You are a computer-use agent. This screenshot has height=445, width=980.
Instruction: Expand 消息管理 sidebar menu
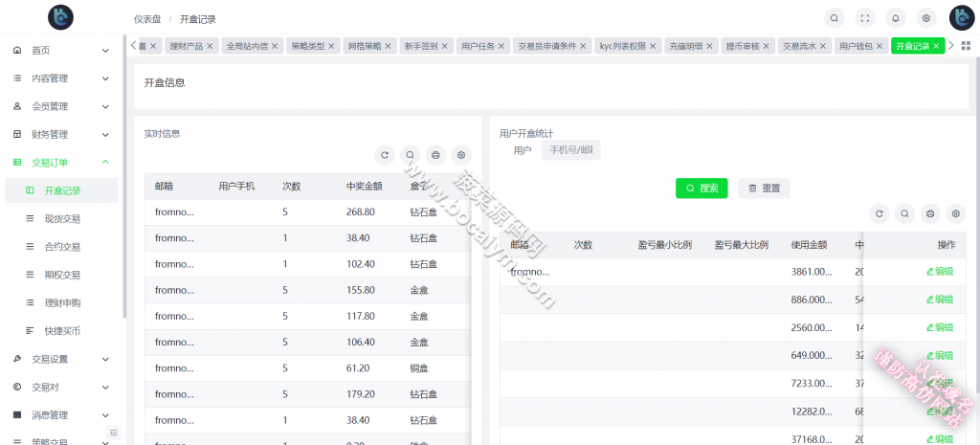(x=61, y=415)
